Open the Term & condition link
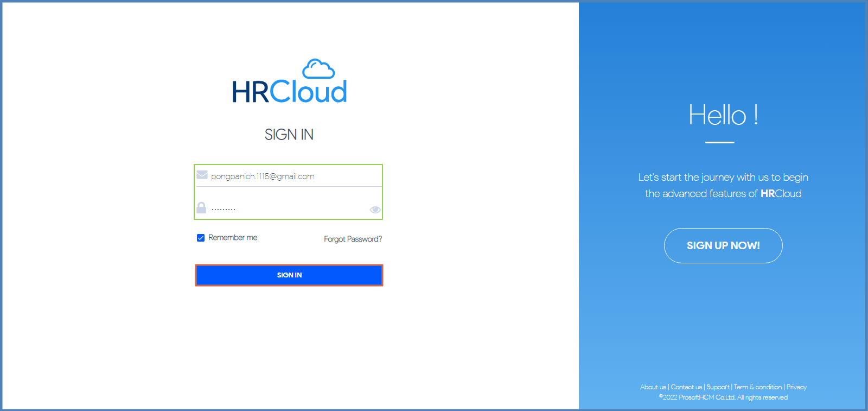 click(x=758, y=387)
